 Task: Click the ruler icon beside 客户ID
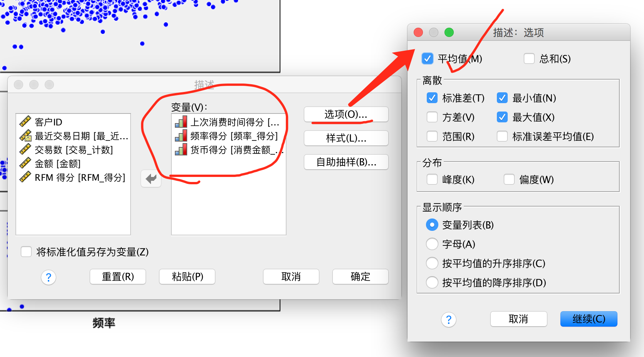[x=25, y=122]
